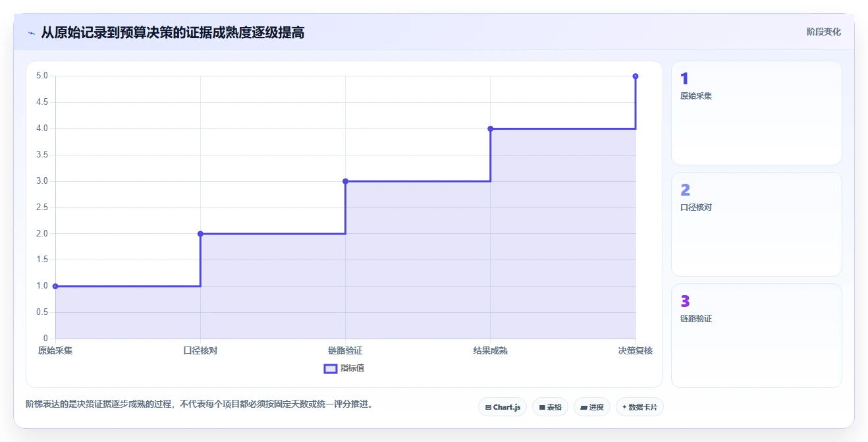Viewport: 868px width, 442px height.
Task: Click the data point at 口径核对 value 2.0
Action: tap(200, 234)
